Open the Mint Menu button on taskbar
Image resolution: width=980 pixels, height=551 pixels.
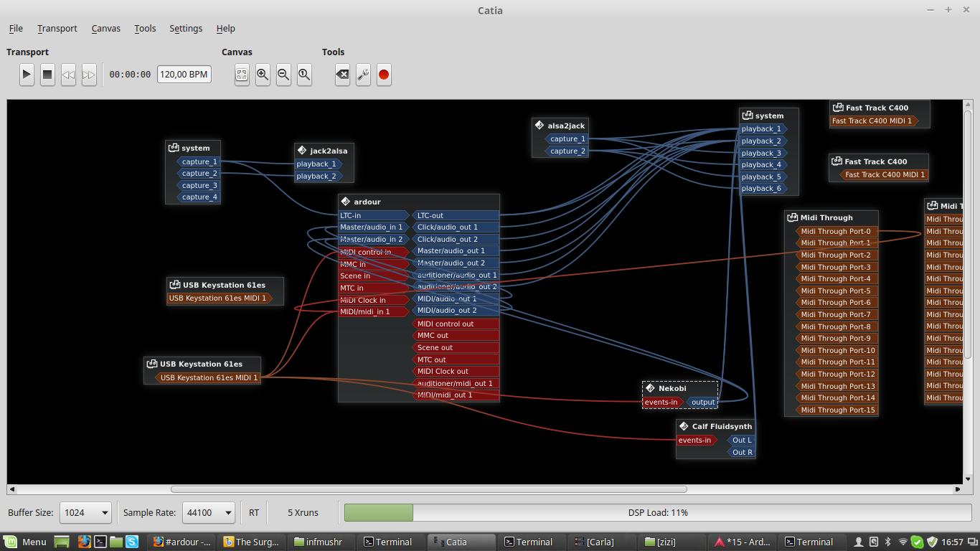click(x=25, y=542)
